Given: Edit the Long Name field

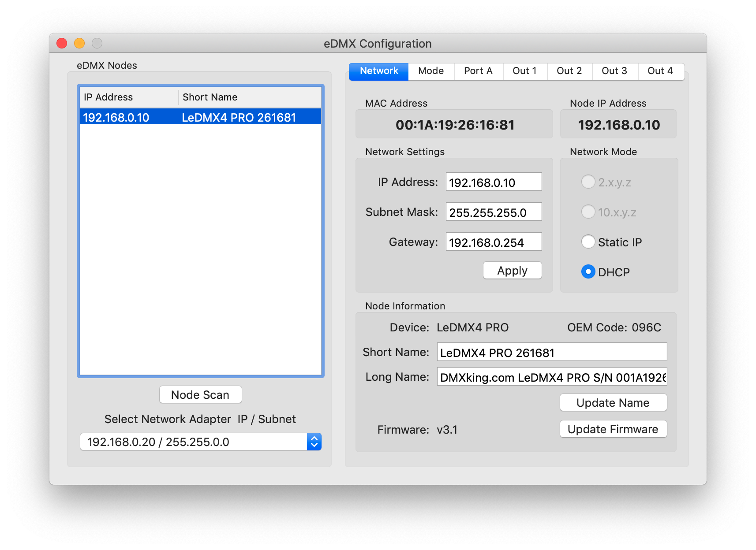Looking at the screenshot, I should click(552, 377).
